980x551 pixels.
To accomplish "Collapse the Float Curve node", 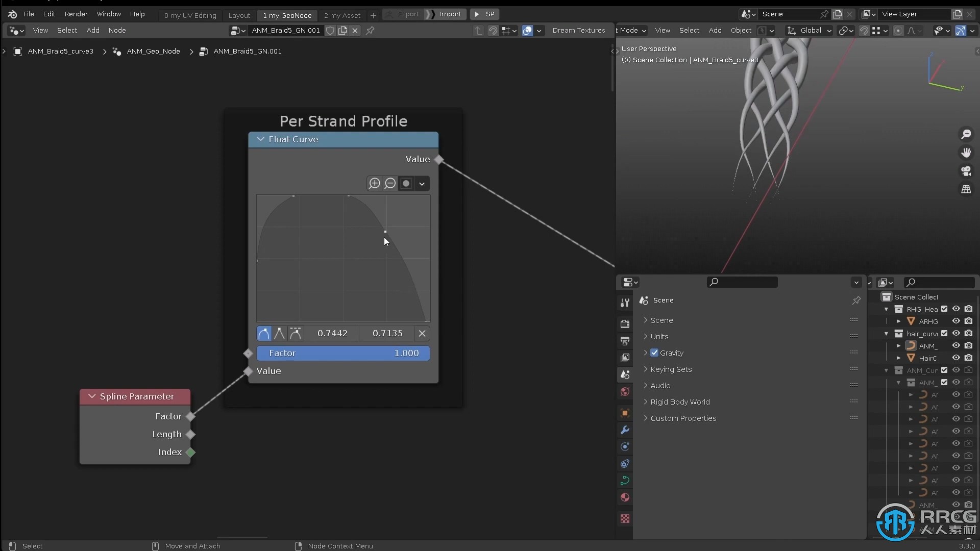I will 261,139.
